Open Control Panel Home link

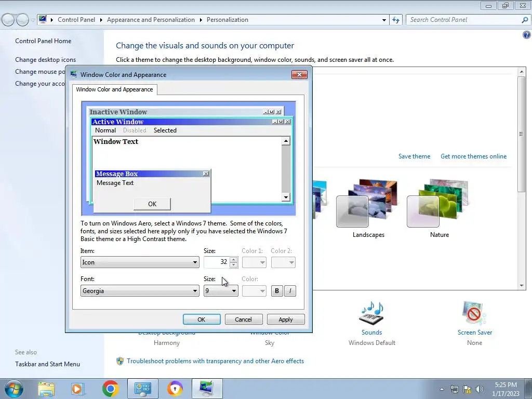43,41
